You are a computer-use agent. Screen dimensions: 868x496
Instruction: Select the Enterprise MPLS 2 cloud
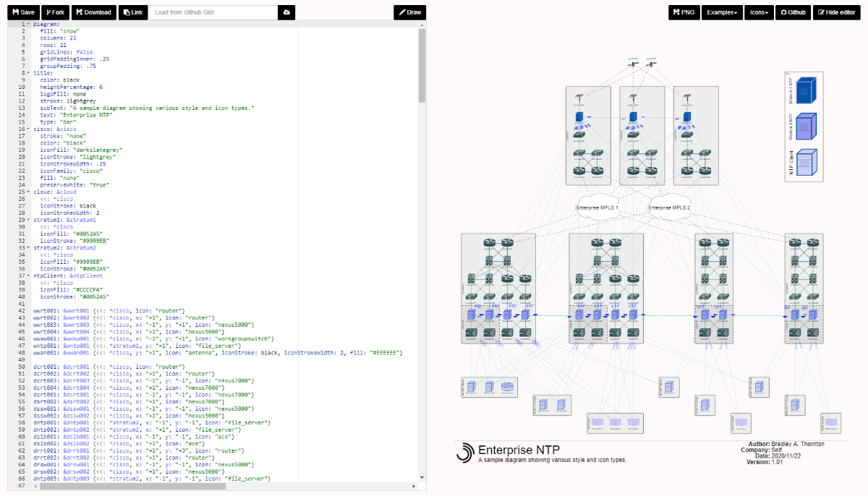[x=669, y=208]
